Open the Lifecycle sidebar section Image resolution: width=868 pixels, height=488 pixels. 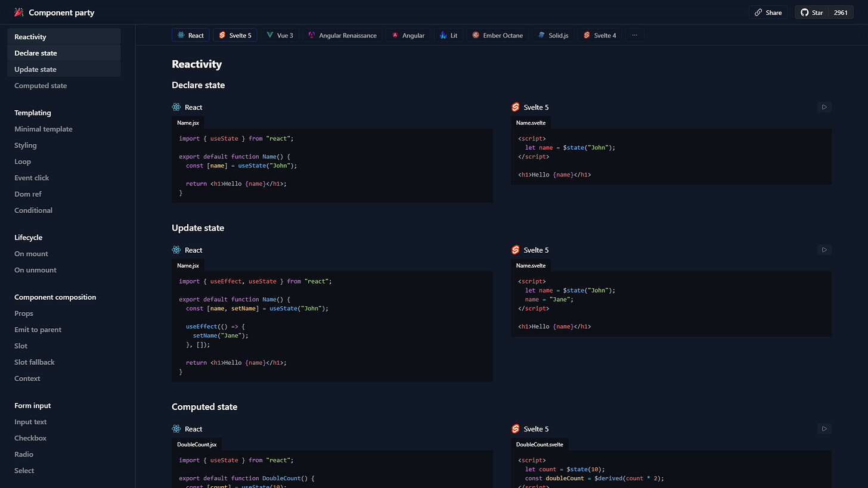click(x=64, y=237)
